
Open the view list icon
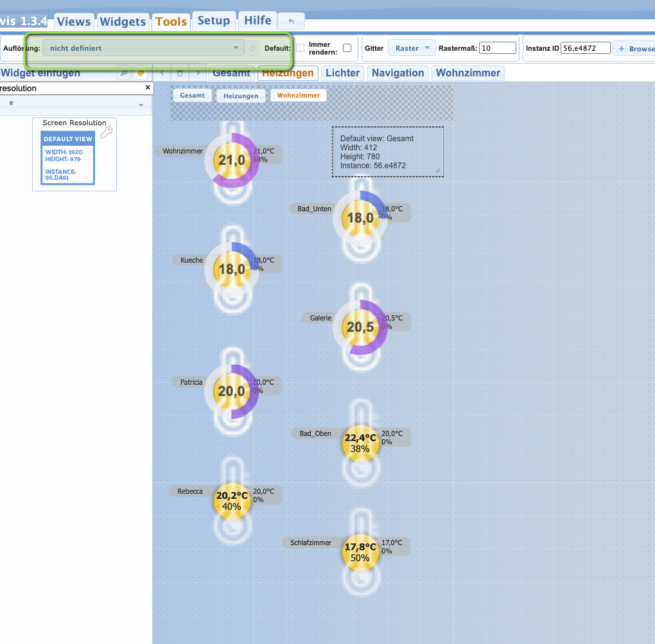pyautogui.click(x=180, y=73)
